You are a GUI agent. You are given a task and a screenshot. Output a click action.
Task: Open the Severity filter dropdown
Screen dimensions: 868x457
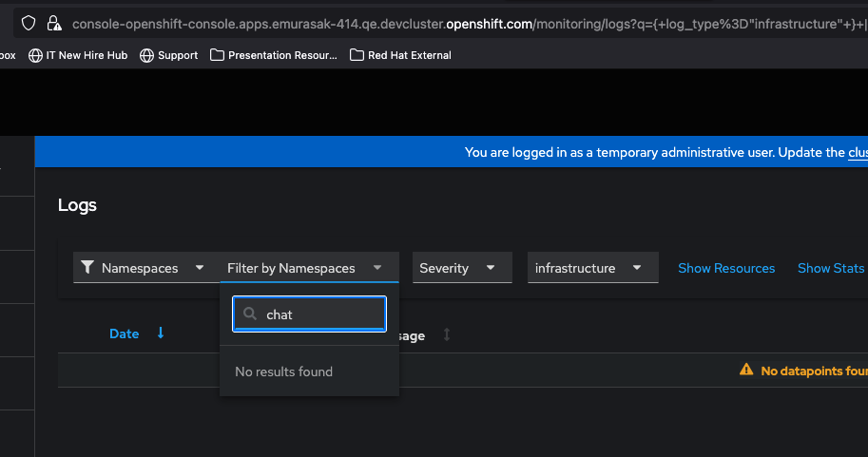[x=457, y=268]
